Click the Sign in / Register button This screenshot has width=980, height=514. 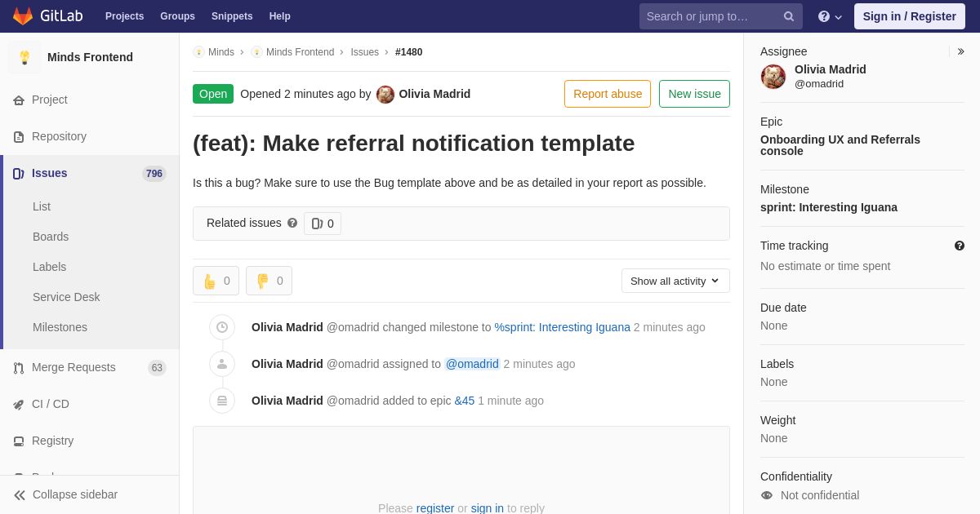pyautogui.click(x=909, y=16)
